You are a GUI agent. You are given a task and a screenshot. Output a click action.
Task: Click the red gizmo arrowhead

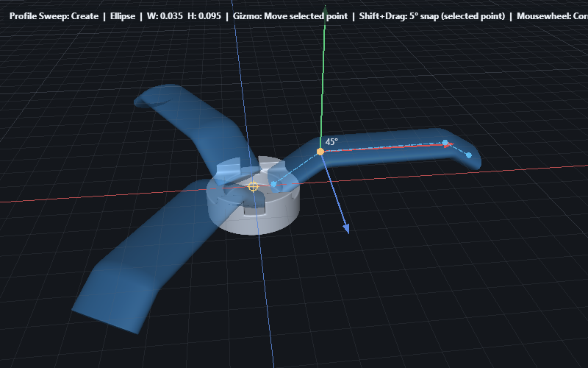[447, 145]
